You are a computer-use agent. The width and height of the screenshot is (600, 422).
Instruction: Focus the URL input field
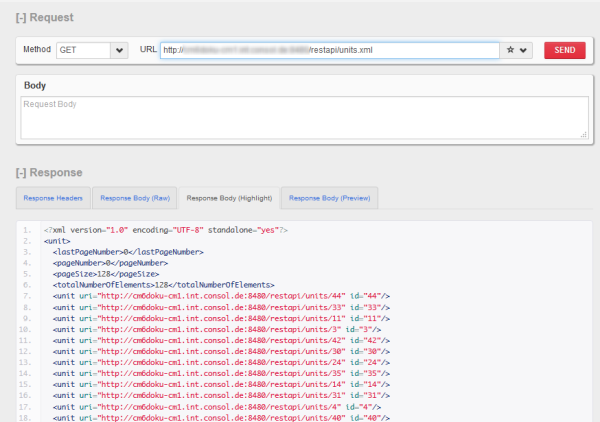click(x=330, y=50)
